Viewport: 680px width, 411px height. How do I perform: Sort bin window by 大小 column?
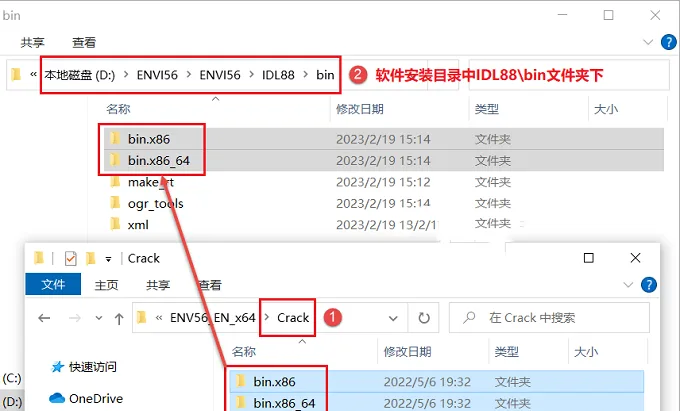(606, 109)
